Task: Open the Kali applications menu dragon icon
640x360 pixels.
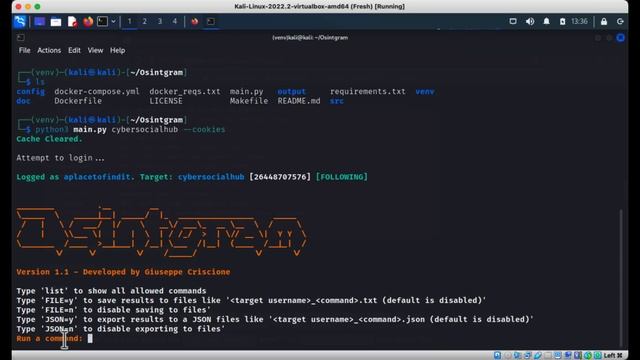Action: coord(20,21)
